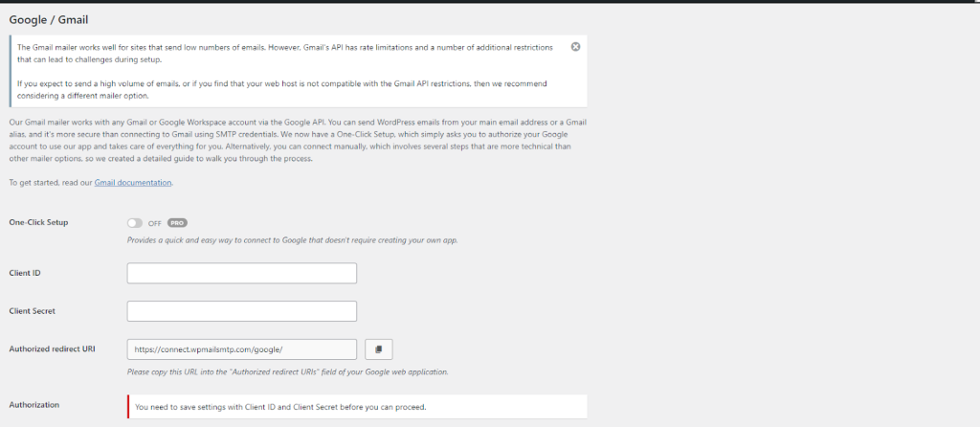Select the Authorized redirect URI textbox

click(x=241, y=349)
